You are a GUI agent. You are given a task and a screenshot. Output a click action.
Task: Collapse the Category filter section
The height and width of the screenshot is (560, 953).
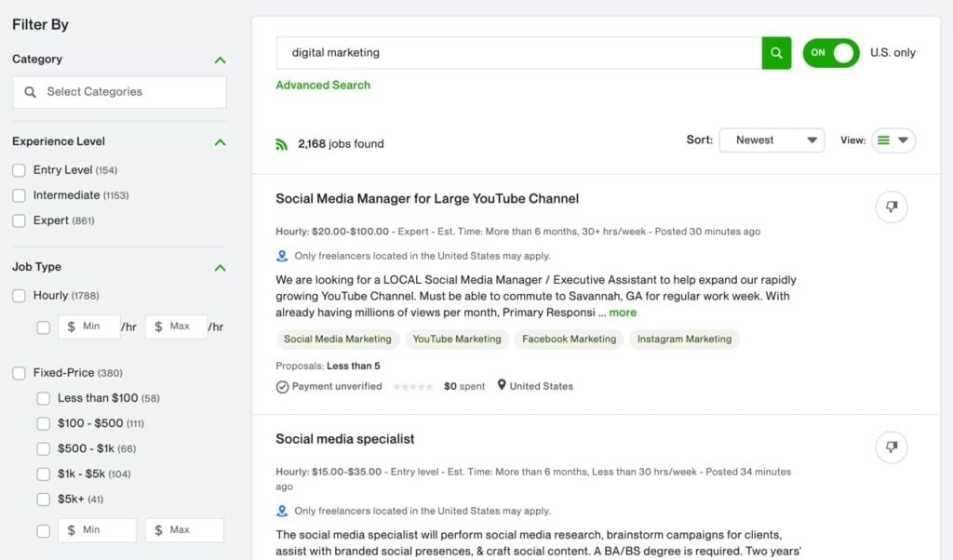click(220, 60)
